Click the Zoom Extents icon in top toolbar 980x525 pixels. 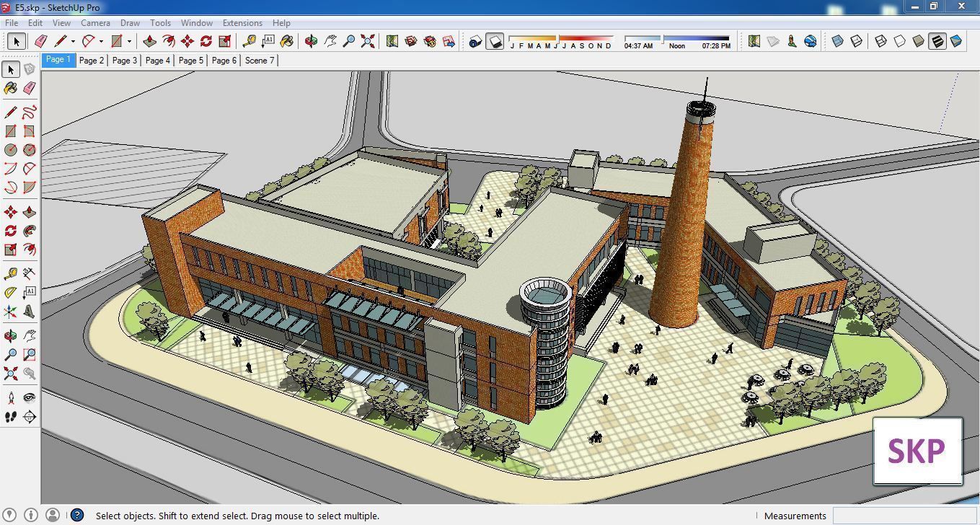[368, 41]
